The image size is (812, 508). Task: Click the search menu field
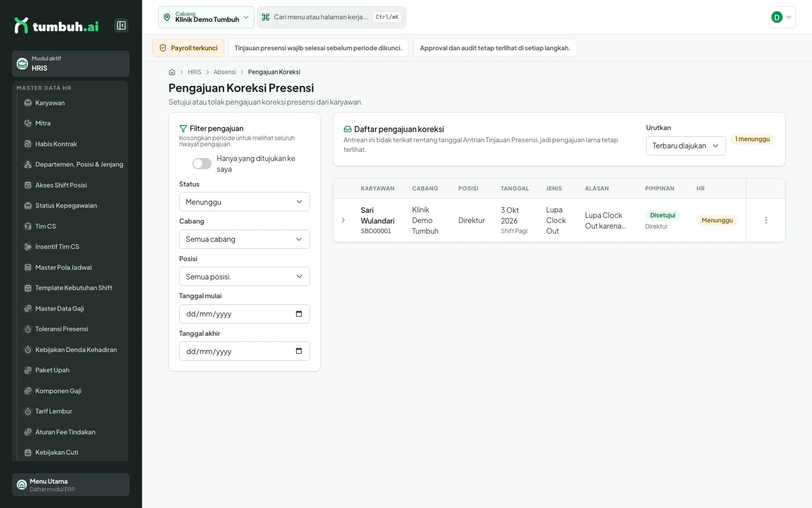pos(331,17)
